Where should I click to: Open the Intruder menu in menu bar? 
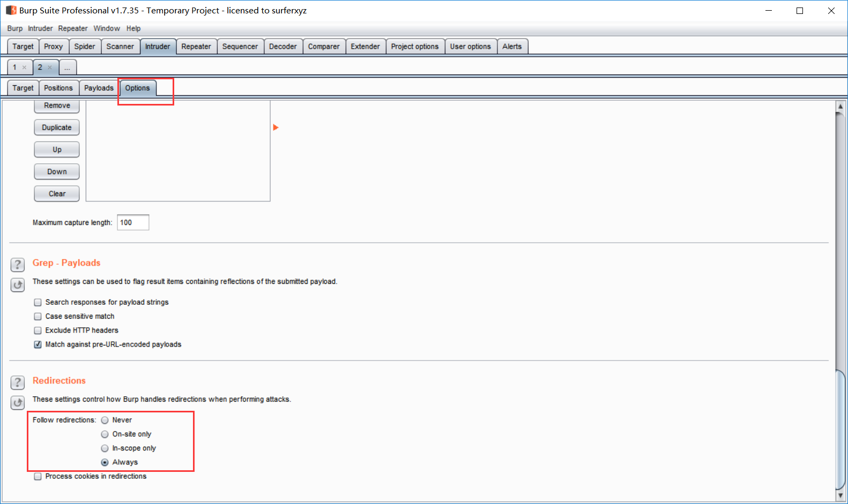(x=40, y=28)
